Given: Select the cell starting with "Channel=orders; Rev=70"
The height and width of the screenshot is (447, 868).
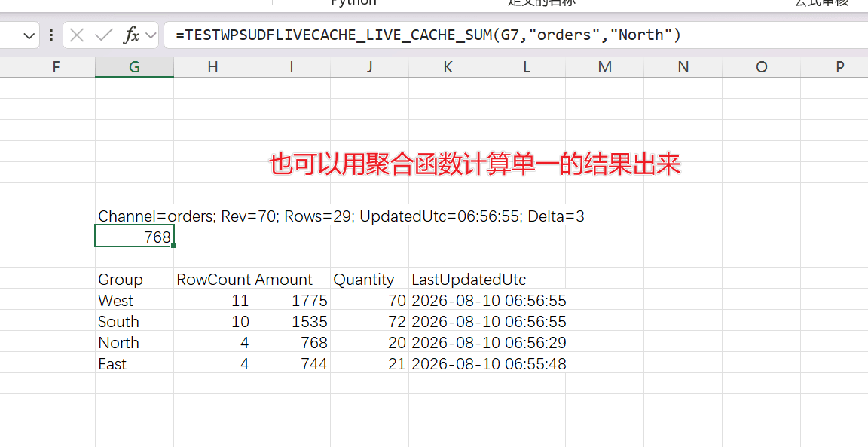Looking at the screenshot, I should click(x=135, y=216).
